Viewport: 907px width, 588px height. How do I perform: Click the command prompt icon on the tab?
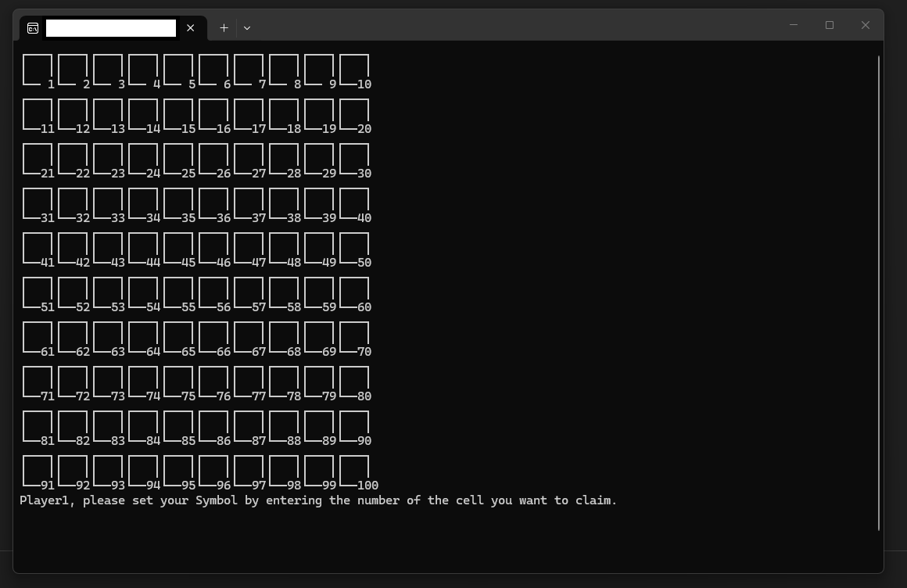pyautogui.click(x=33, y=27)
